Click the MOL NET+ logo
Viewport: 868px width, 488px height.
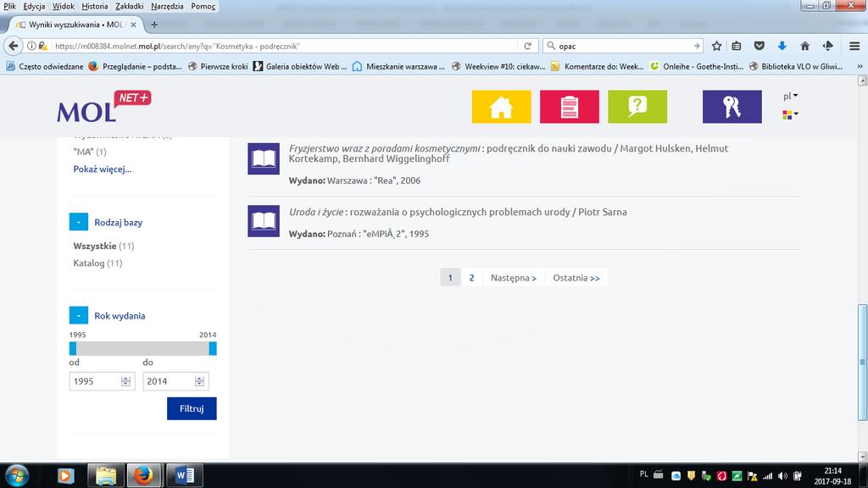[x=103, y=106]
